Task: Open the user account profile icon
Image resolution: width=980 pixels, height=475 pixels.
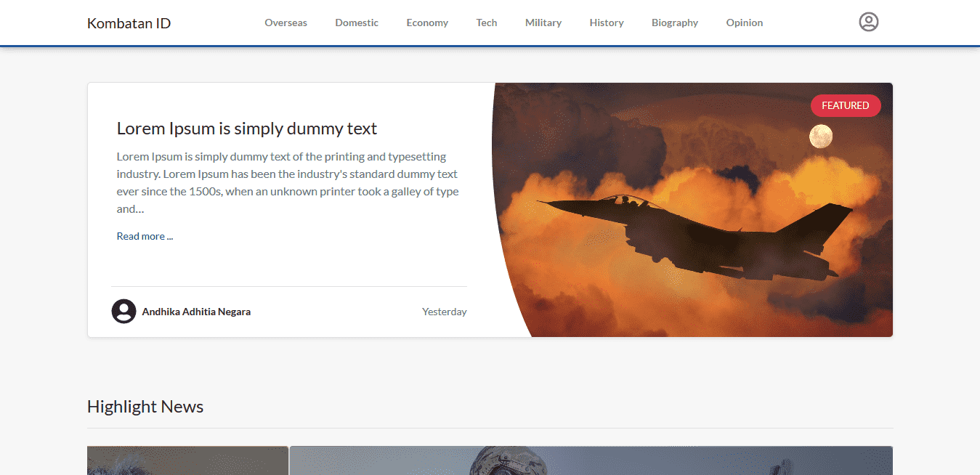Action: pyautogui.click(x=868, y=22)
